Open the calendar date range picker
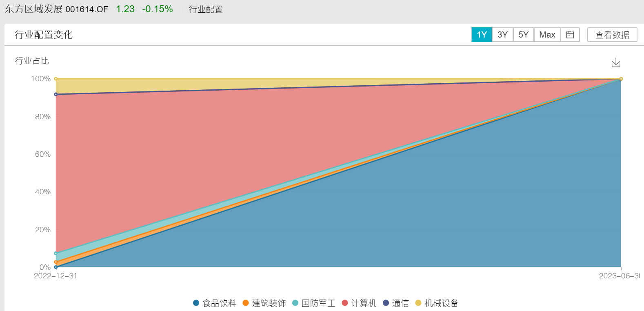 tap(570, 35)
